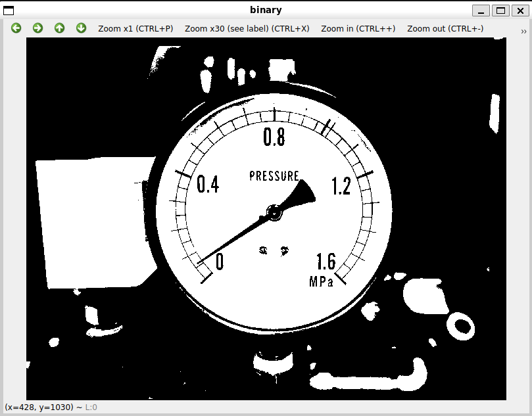This screenshot has height=416, width=532.
Task: Expand the toolbar overflow chevron
Action: coord(523,31)
